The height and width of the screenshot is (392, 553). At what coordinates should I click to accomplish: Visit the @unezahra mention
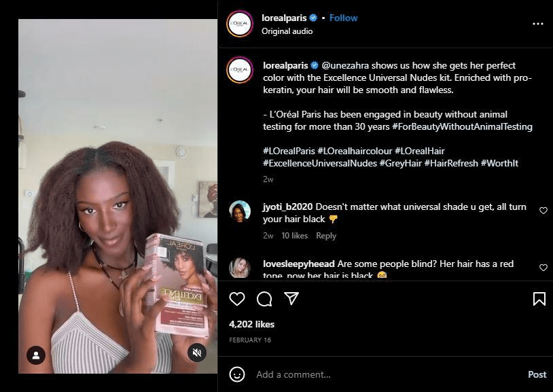[x=348, y=66]
